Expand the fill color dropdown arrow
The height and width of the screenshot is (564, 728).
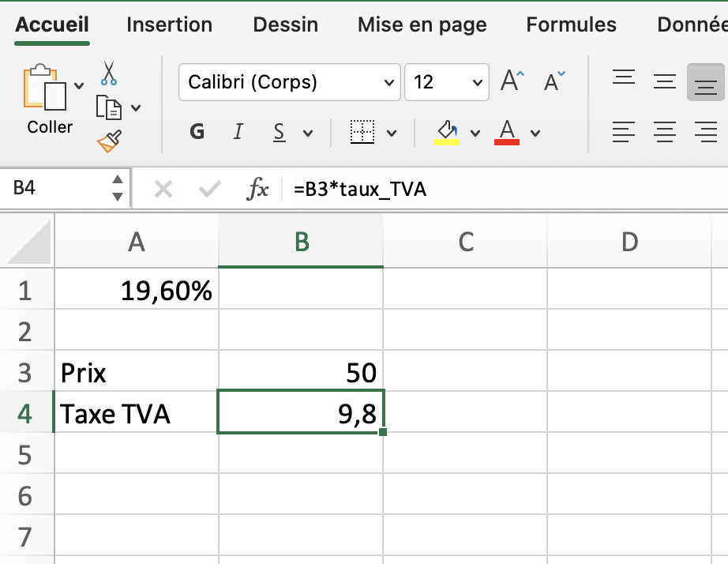coord(475,133)
